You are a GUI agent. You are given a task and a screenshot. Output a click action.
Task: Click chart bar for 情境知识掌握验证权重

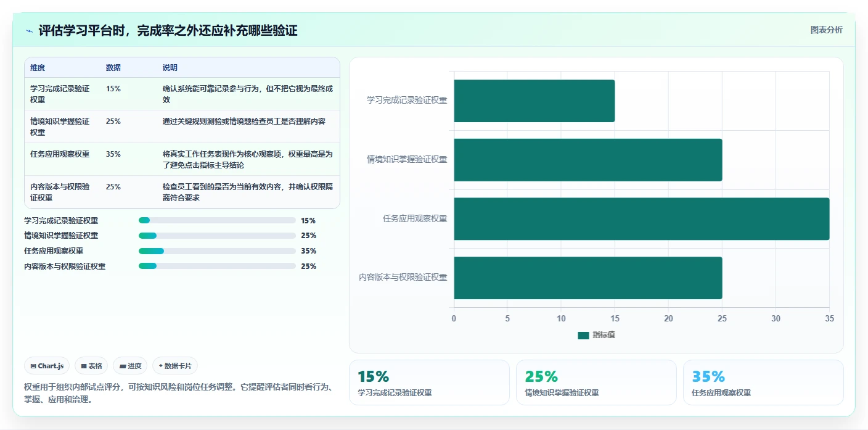coord(588,160)
